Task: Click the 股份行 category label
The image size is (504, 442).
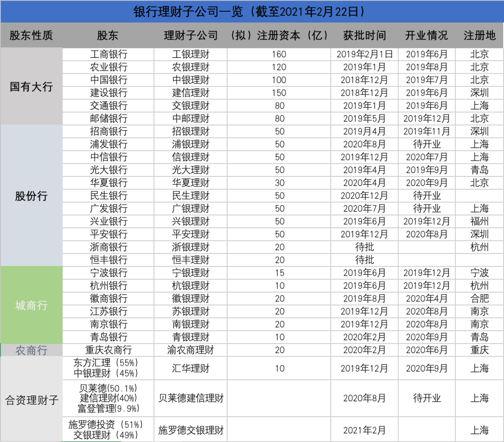Action: (31, 196)
